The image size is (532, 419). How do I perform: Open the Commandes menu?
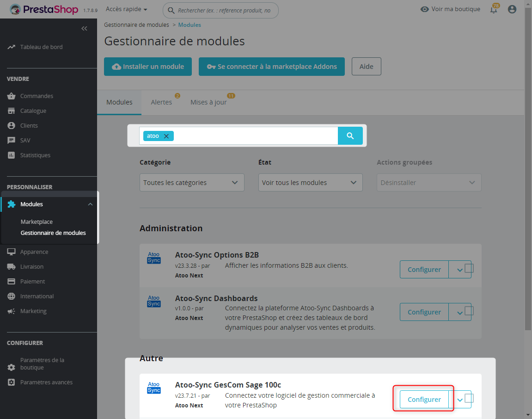(37, 96)
